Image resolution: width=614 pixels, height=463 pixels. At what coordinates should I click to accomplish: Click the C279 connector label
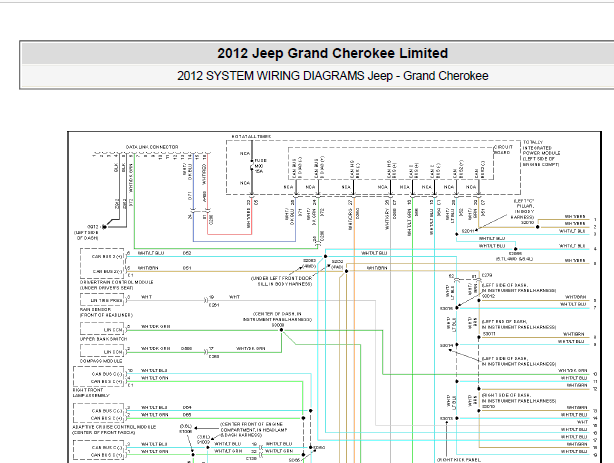click(x=487, y=275)
